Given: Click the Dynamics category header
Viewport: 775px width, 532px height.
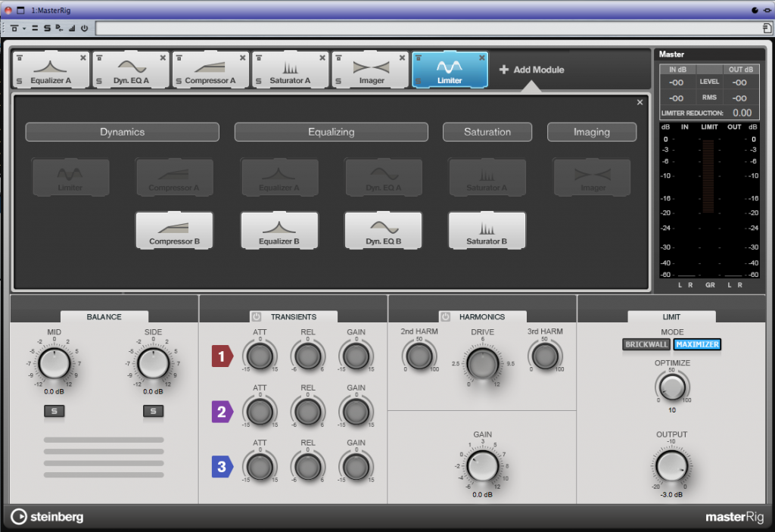Looking at the screenshot, I should click(122, 132).
